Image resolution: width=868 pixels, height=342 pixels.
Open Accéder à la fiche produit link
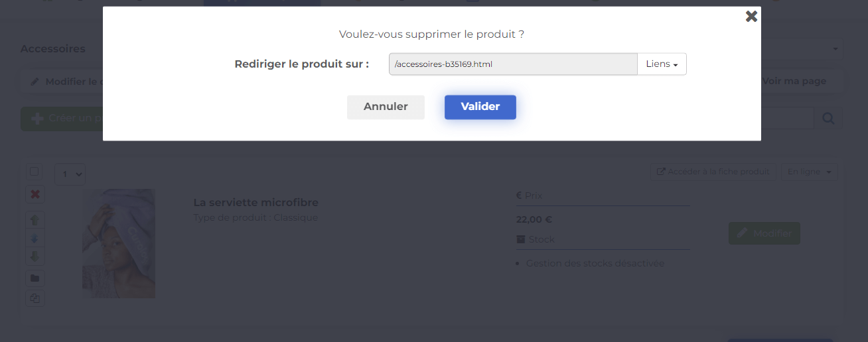coord(713,172)
